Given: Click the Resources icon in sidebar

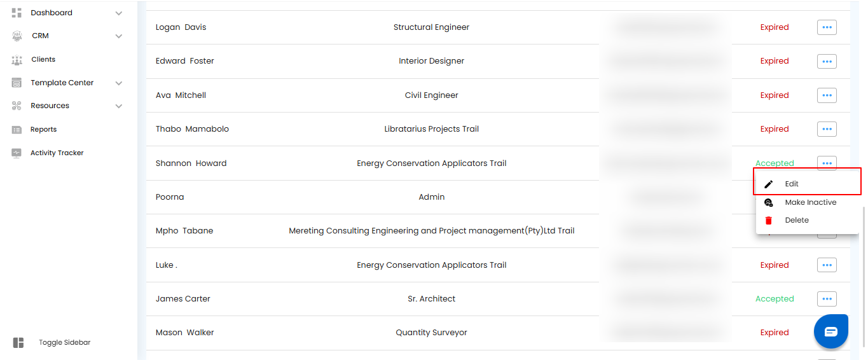Looking at the screenshot, I should pos(17,106).
